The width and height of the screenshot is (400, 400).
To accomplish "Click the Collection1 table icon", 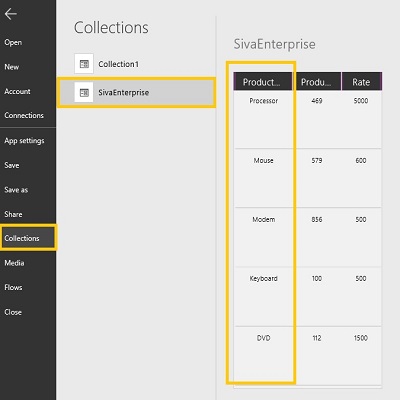I will tap(84, 63).
